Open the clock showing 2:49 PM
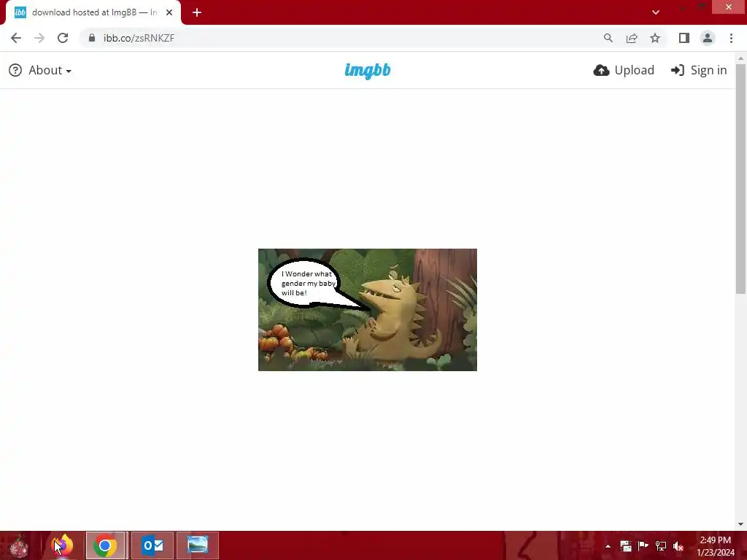 click(716, 545)
